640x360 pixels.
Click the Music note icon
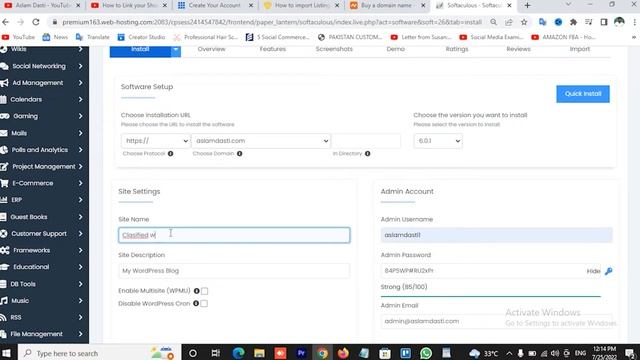4,300
